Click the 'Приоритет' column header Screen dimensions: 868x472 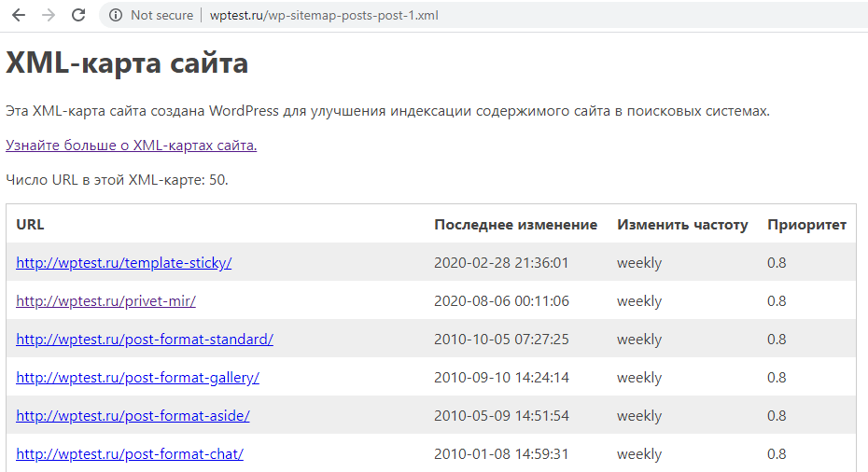point(806,225)
